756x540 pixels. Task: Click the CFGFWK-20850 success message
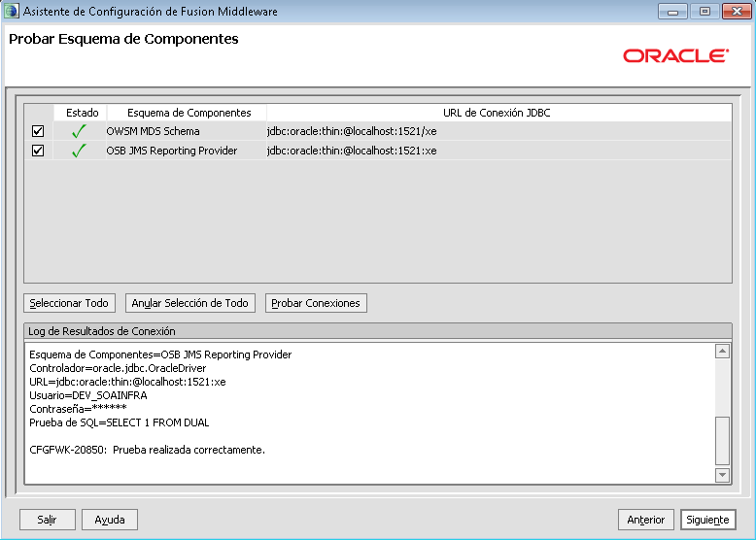[147, 450]
